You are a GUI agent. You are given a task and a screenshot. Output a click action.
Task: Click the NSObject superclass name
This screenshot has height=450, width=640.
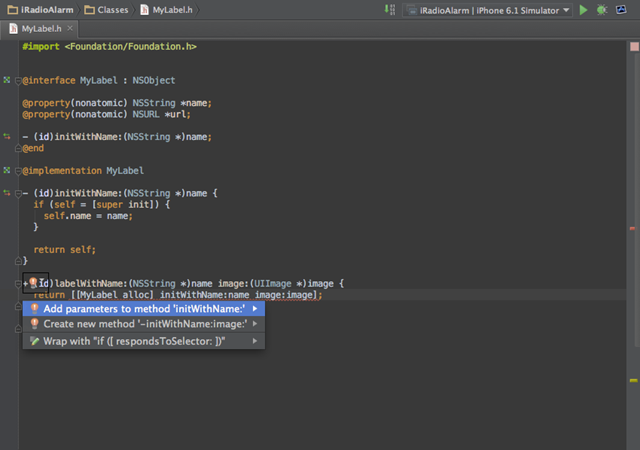click(x=154, y=80)
